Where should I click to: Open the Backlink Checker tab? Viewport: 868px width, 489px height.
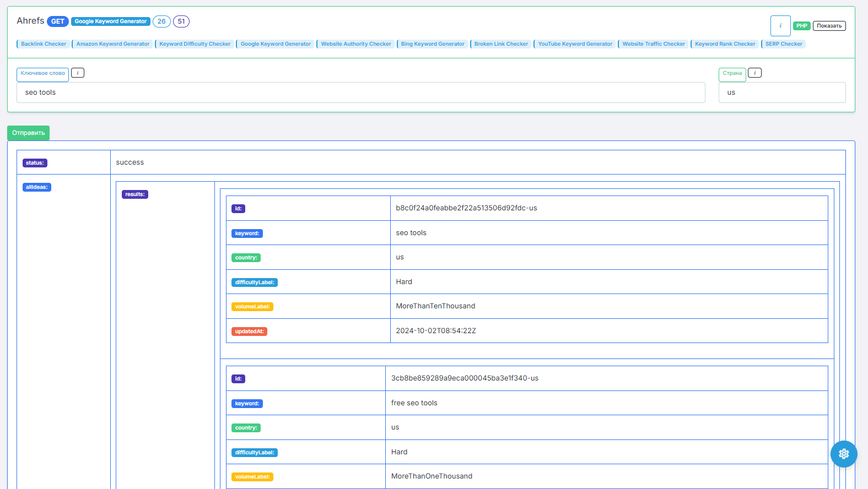[x=44, y=44]
